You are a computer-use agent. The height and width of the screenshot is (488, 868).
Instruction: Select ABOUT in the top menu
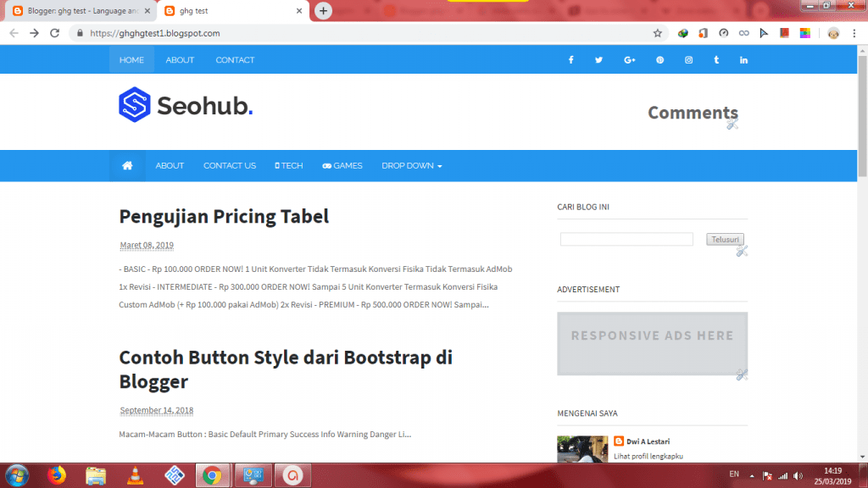tap(180, 60)
